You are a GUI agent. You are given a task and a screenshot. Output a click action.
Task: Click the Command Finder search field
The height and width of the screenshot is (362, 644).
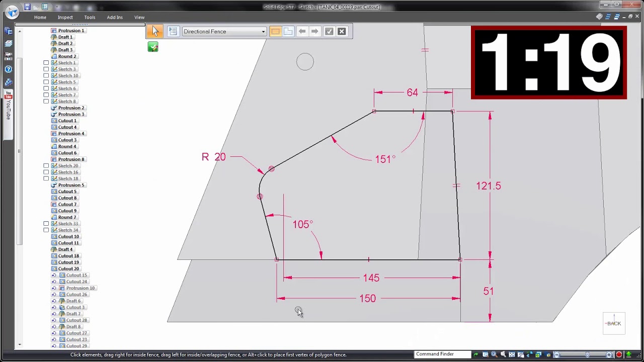[443, 354]
